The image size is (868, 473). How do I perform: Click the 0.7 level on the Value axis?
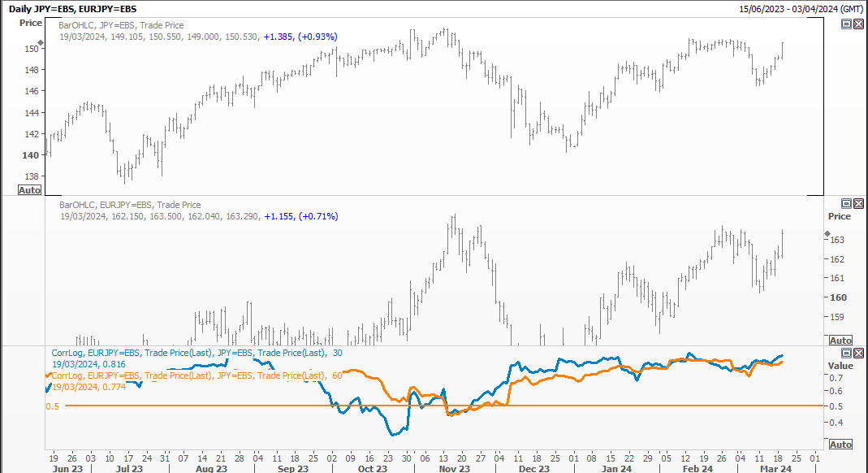coord(836,378)
